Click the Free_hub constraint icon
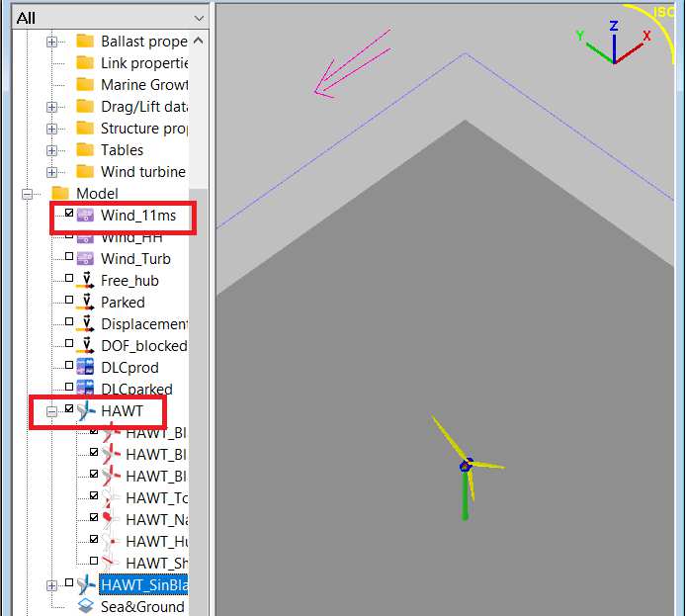Screen dimensions: 686x616 pos(86,281)
